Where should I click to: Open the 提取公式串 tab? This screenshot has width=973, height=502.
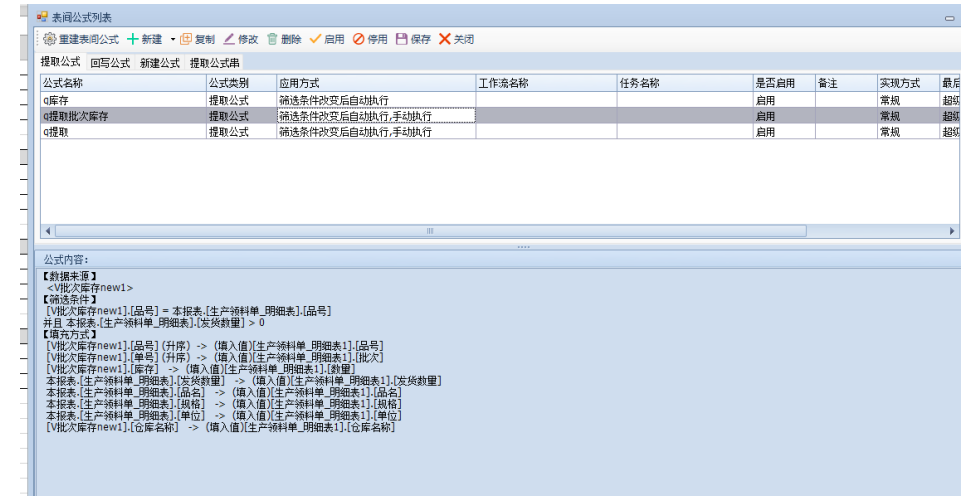coord(215,63)
